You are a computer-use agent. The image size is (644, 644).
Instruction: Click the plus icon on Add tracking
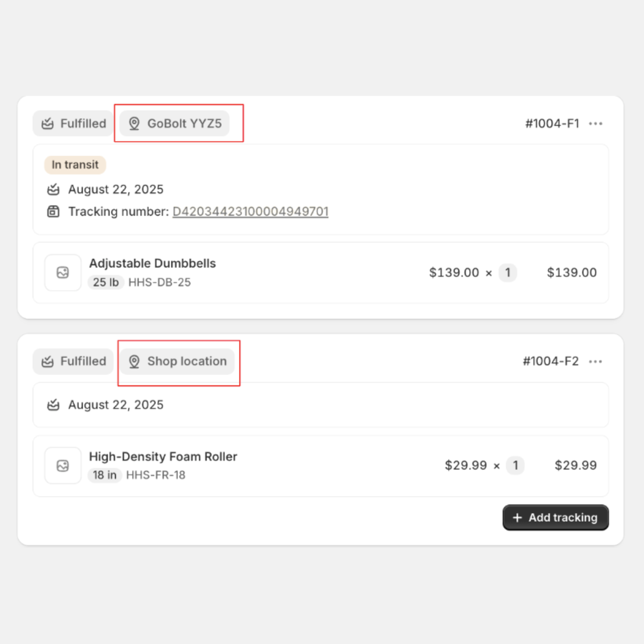(517, 517)
